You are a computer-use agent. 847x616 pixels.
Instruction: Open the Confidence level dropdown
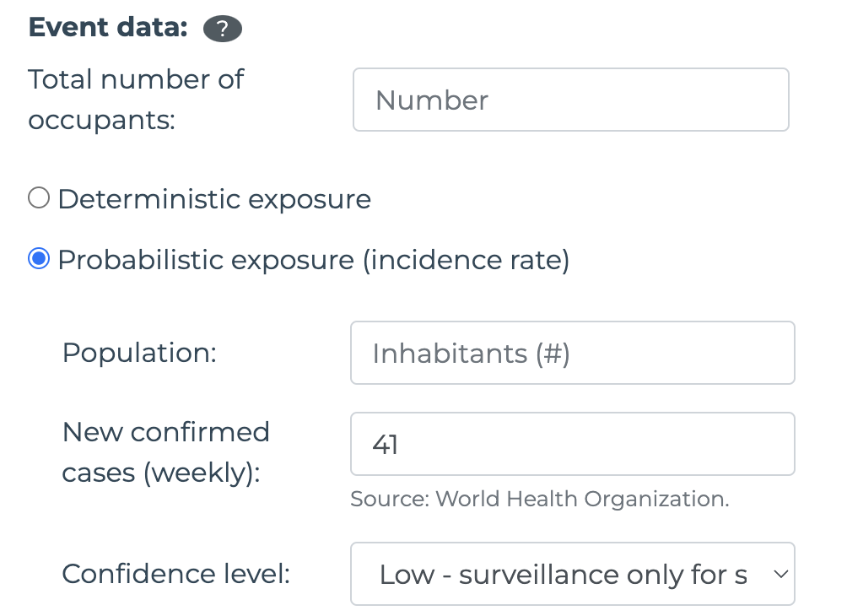[x=573, y=574]
